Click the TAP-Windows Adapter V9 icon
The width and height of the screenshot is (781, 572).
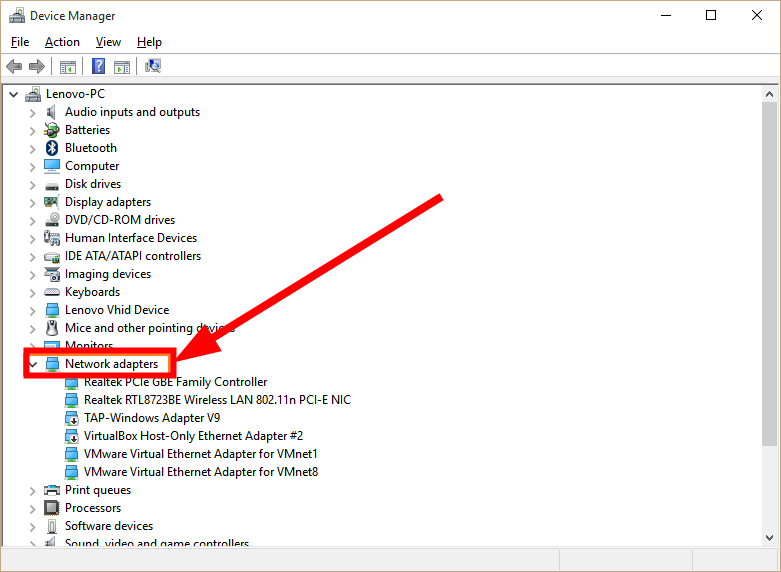(x=72, y=418)
